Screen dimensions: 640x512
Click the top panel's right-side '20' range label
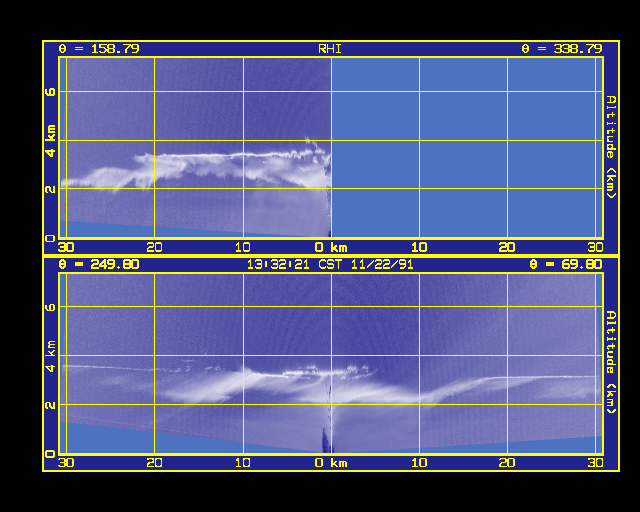(507, 247)
